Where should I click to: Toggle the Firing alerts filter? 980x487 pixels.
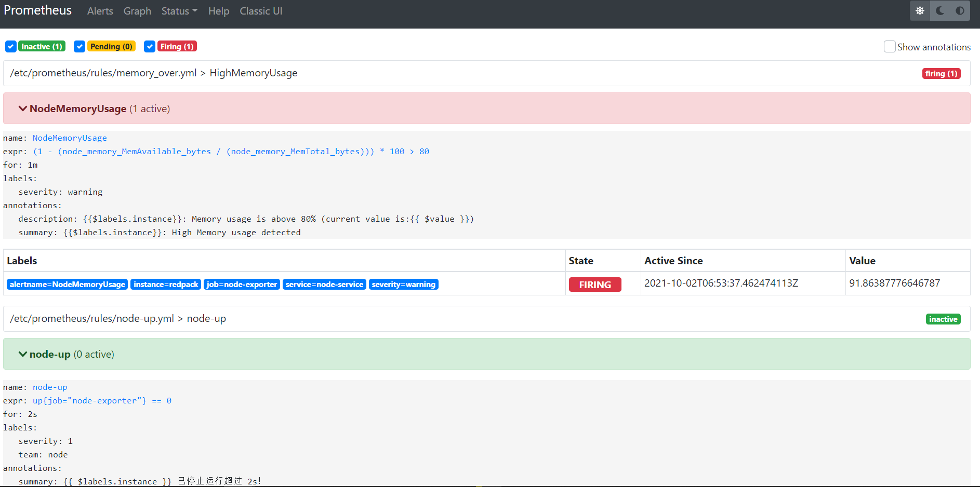coord(150,46)
